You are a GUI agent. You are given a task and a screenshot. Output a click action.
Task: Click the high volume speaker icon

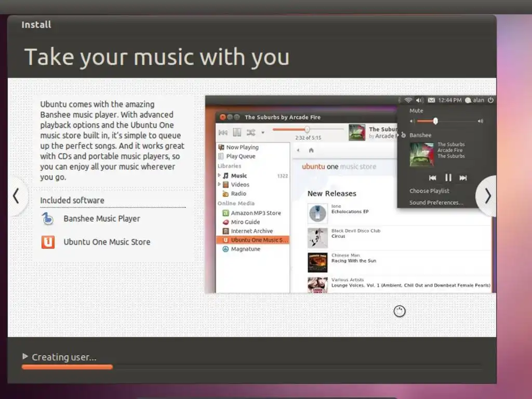tap(480, 121)
